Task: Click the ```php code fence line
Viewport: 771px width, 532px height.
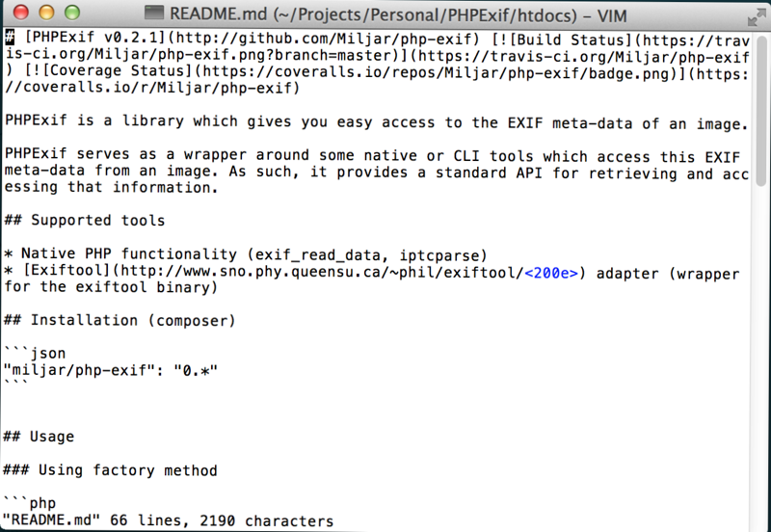Action: point(30,502)
